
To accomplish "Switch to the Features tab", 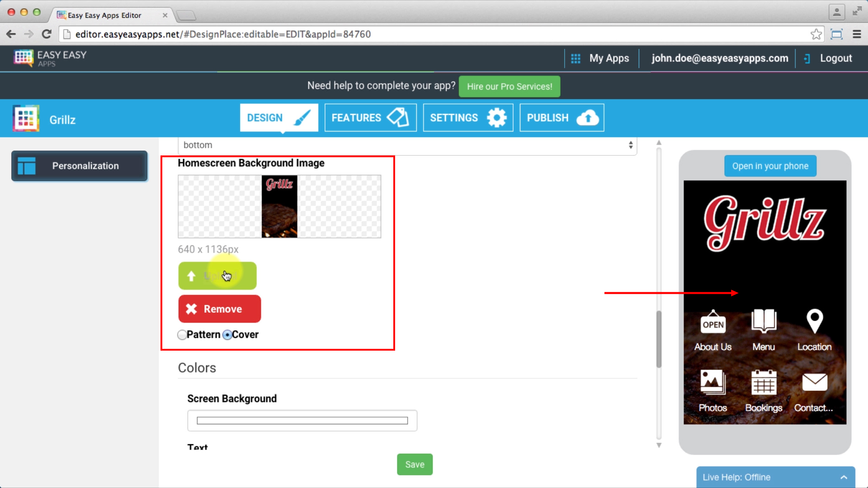I will (370, 118).
